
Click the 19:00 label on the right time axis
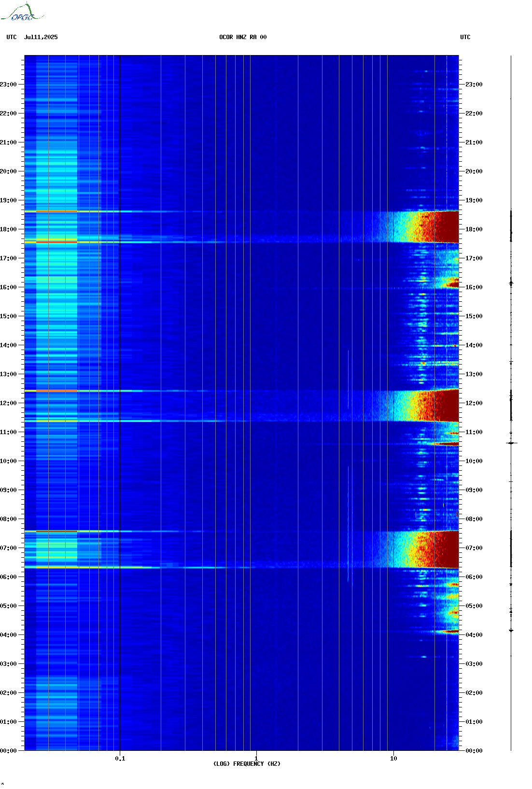[474, 200]
